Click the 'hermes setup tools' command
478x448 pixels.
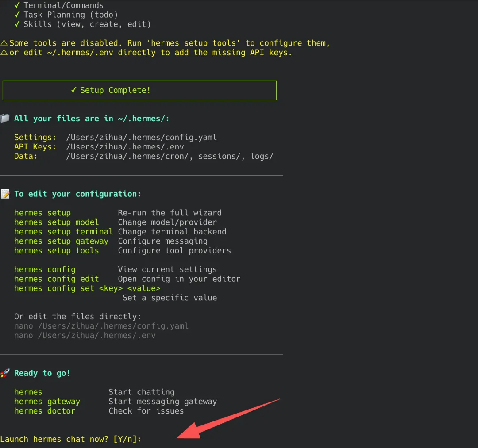coord(56,251)
